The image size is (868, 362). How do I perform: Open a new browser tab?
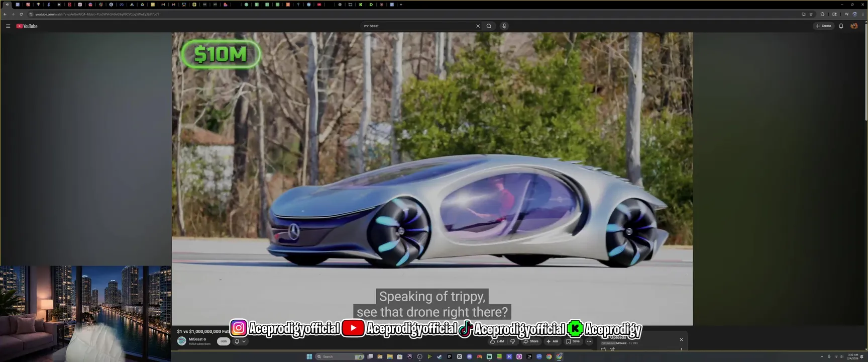[x=401, y=5]
